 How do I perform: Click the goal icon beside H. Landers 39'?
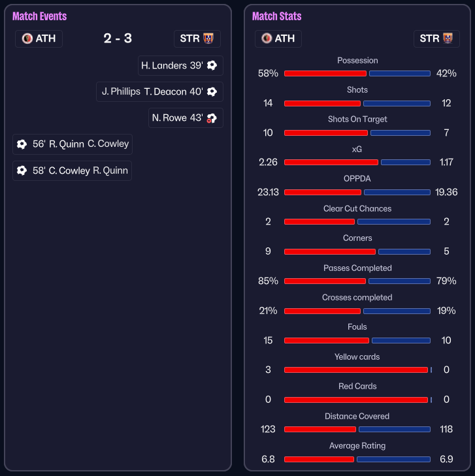pyautogui.click(x=212, y=65)
